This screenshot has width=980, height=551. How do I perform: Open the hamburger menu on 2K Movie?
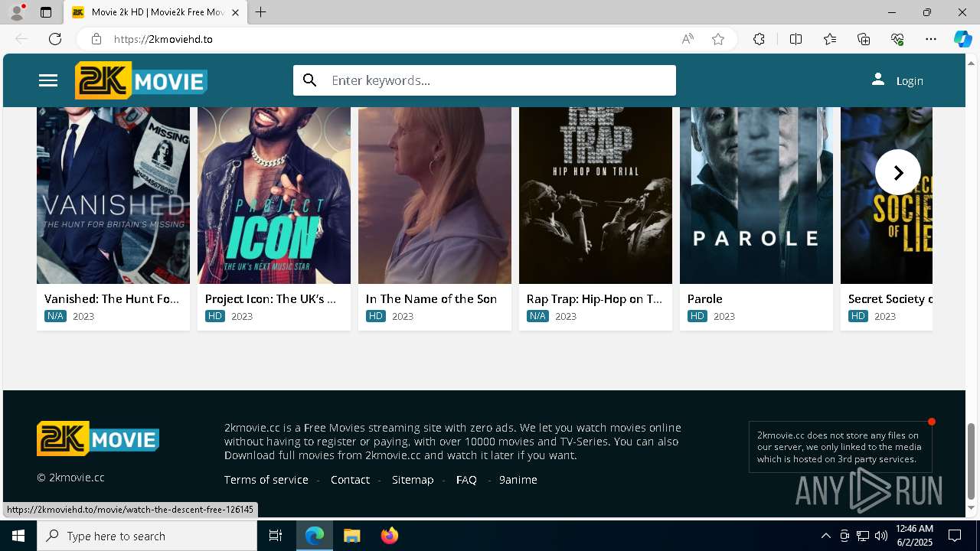point(48,80)
